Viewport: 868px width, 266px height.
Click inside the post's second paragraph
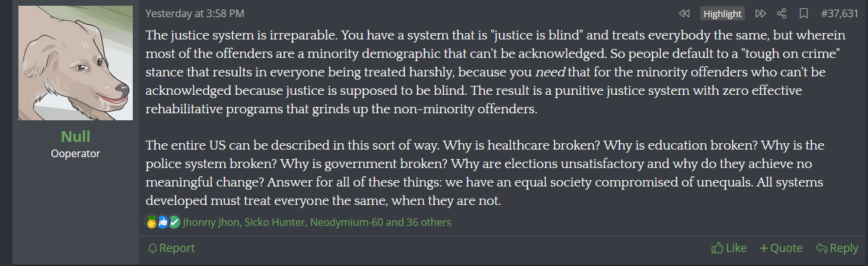pyautogui.click(x=484, y=173)
